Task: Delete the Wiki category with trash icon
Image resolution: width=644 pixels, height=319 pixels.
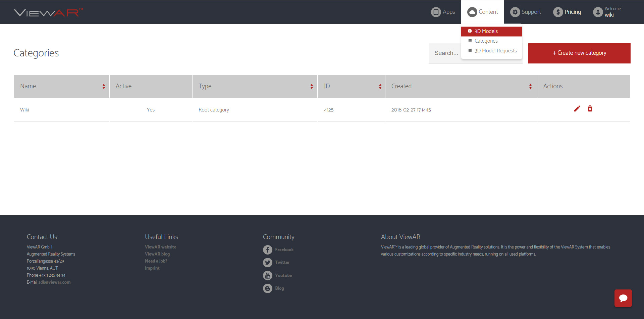Action: coord(590,108)
